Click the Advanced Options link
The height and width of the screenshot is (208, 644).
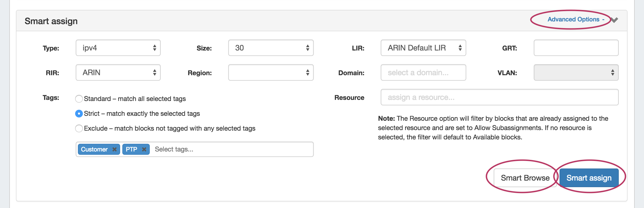pos(573,19)
